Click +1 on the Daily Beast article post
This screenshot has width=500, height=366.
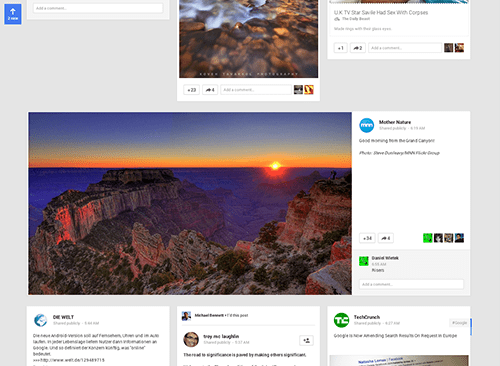pyautogui.click(x=340, y=48)
